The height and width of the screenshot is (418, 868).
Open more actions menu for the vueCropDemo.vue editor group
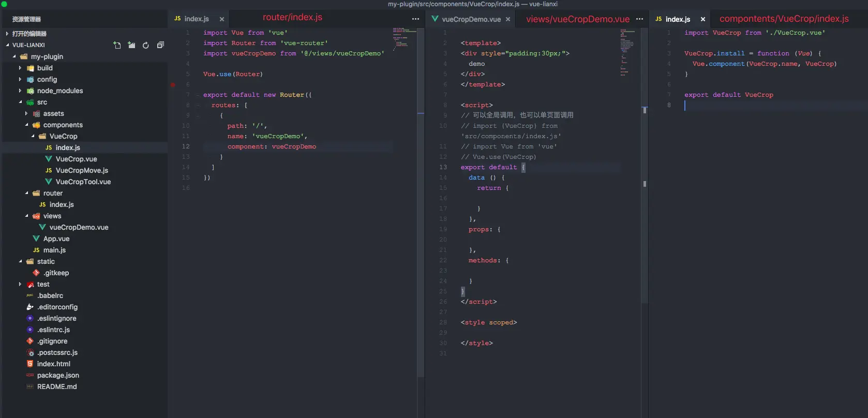pyautogui.click(x=639, y=19)
